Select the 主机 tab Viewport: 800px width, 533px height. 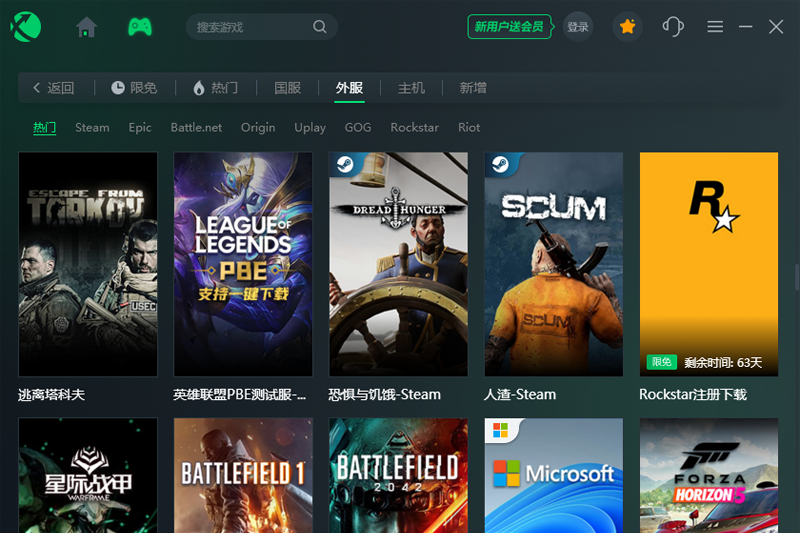411,88
